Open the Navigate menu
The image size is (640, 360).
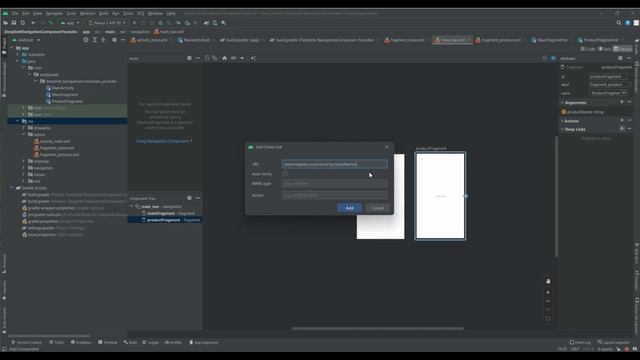pyautogui.click(x=54, y=13)
